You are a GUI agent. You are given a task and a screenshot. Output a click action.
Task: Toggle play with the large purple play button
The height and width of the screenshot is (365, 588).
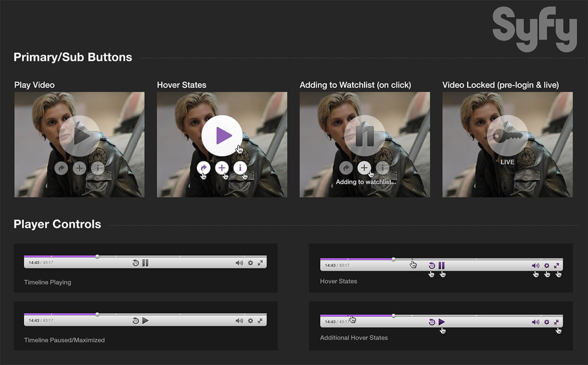(x=222, y=135)
